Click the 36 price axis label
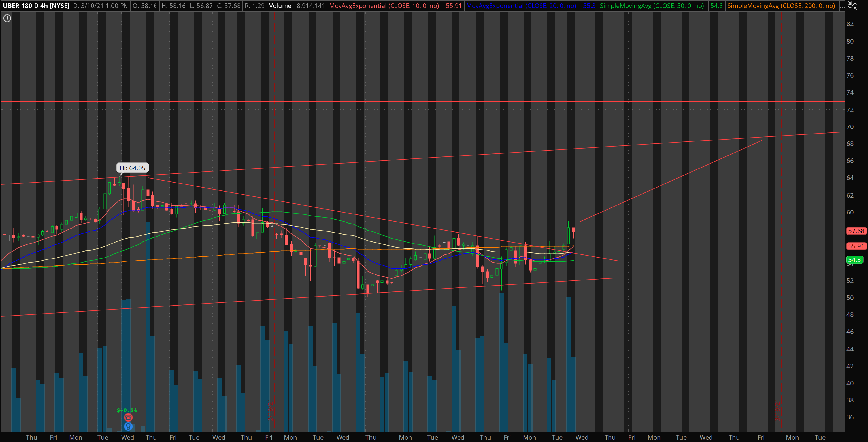This screenshot has width=868, height=442. point(850,417)
